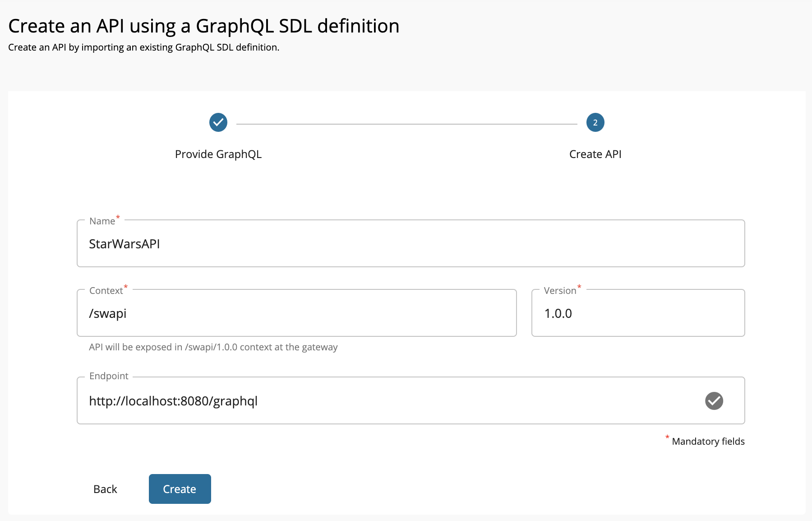This screenshot has width=812, height=521.
Task: Click the stepper connector line between steps
Action: tap(407, 124)
